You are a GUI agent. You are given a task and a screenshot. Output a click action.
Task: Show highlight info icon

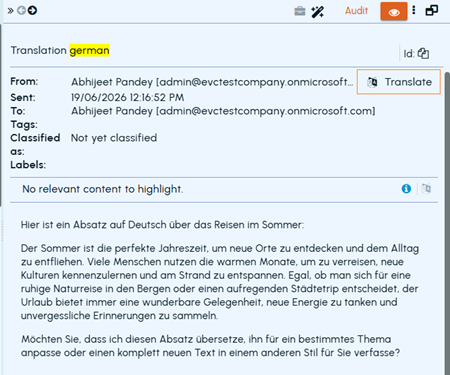[406, 189]
